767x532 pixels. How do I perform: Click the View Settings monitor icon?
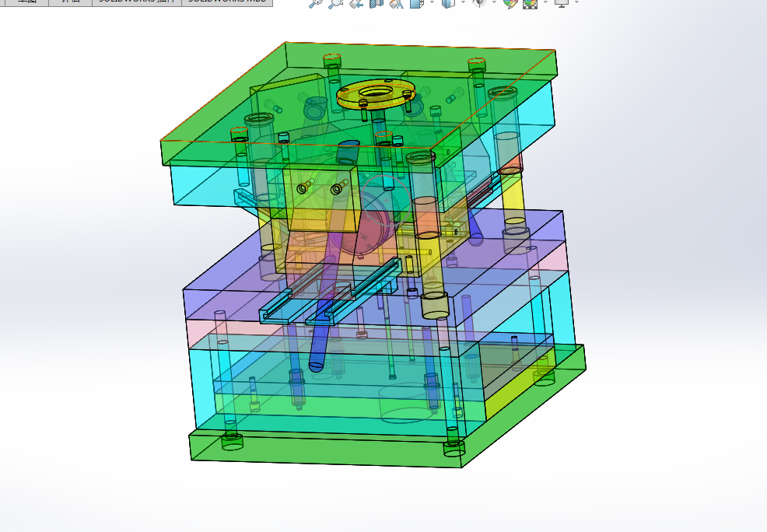point(562,3)
